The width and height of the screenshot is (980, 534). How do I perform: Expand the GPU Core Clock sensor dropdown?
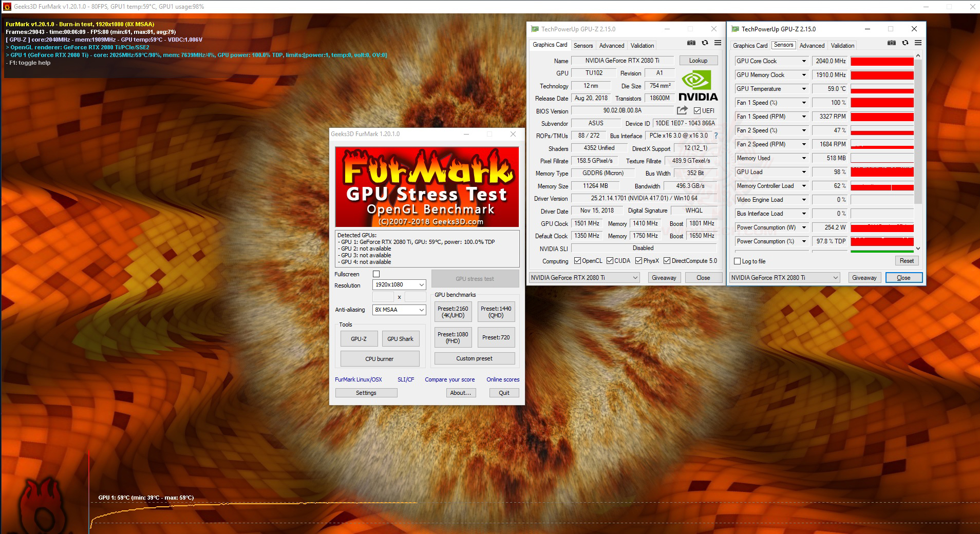[804, 61]
